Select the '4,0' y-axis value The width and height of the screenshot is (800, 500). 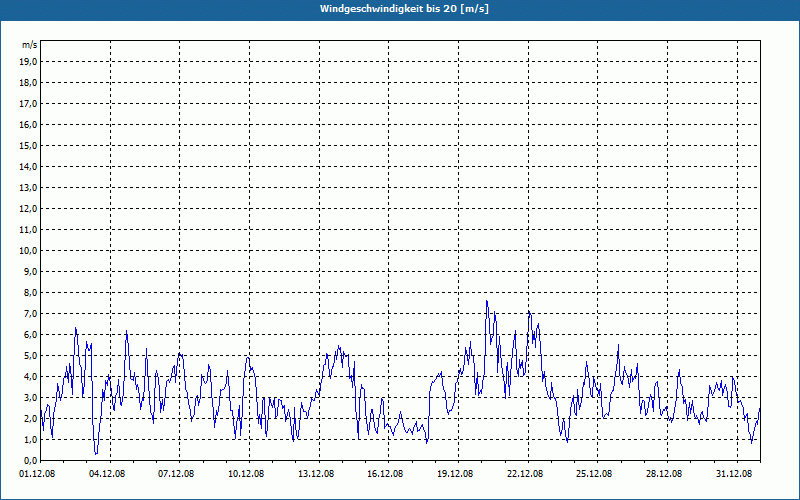coord(30,377)
